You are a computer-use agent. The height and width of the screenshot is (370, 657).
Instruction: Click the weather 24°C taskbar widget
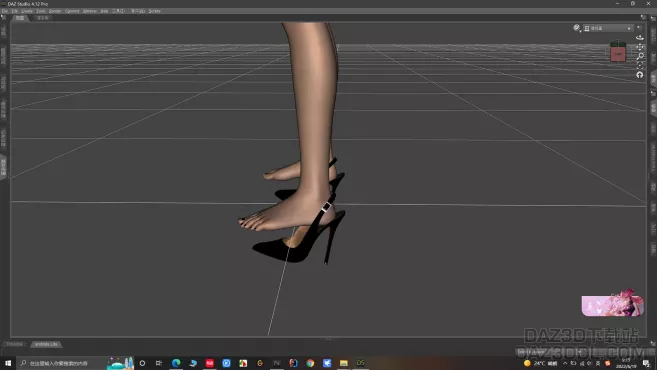(x=541, y=363)
